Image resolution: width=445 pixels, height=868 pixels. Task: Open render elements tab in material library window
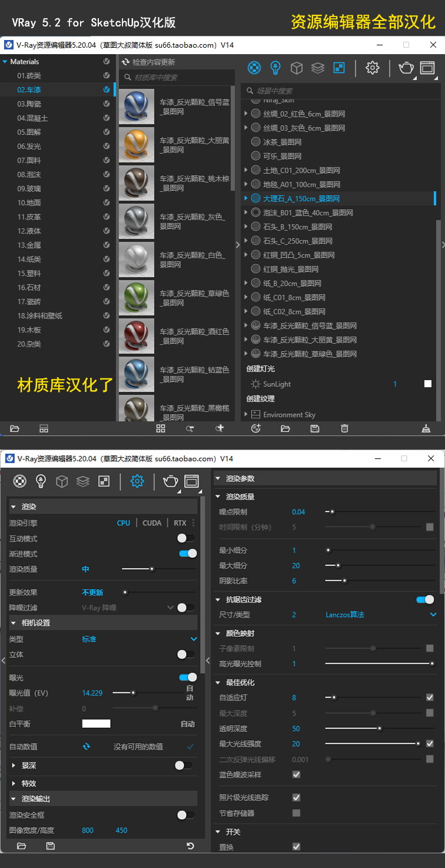point(318,68)
